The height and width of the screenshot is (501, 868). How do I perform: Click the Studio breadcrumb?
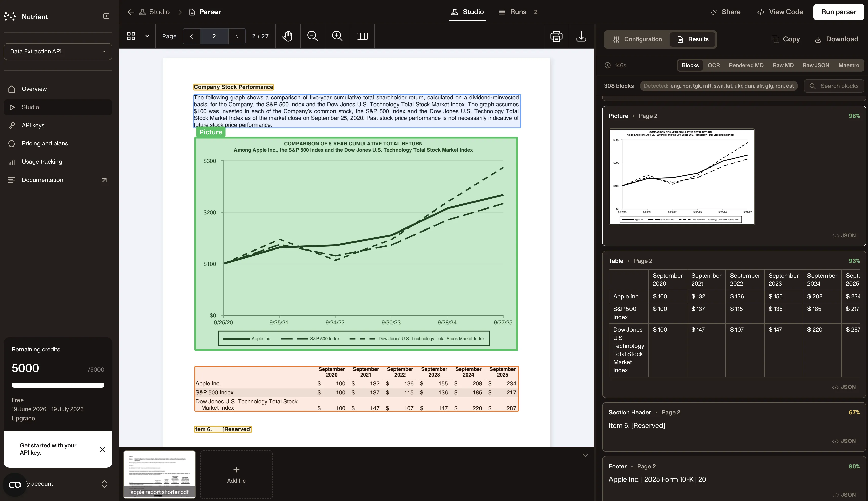pos(154,12)
